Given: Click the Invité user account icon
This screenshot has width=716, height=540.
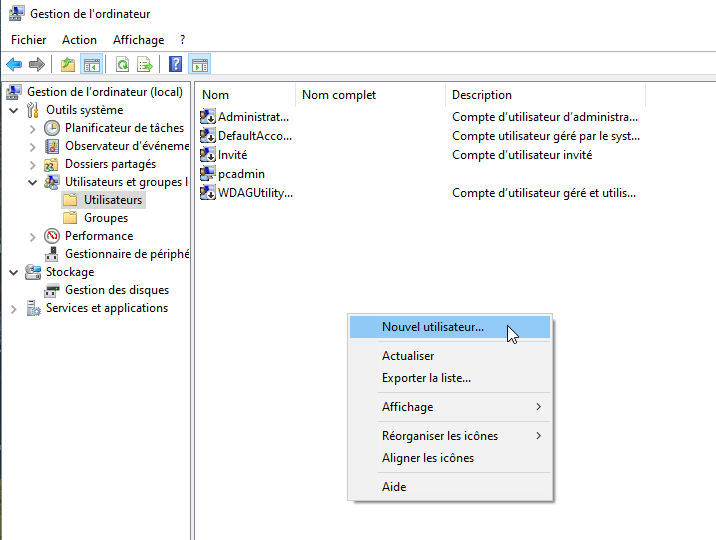Looking at the screenshot, I should coord(208,155).
